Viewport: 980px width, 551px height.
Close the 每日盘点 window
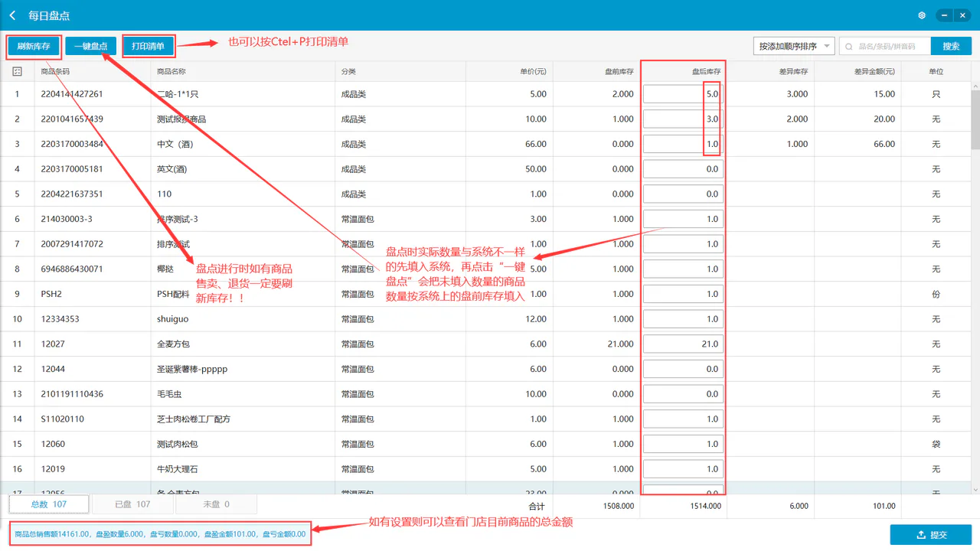[963, 15]
